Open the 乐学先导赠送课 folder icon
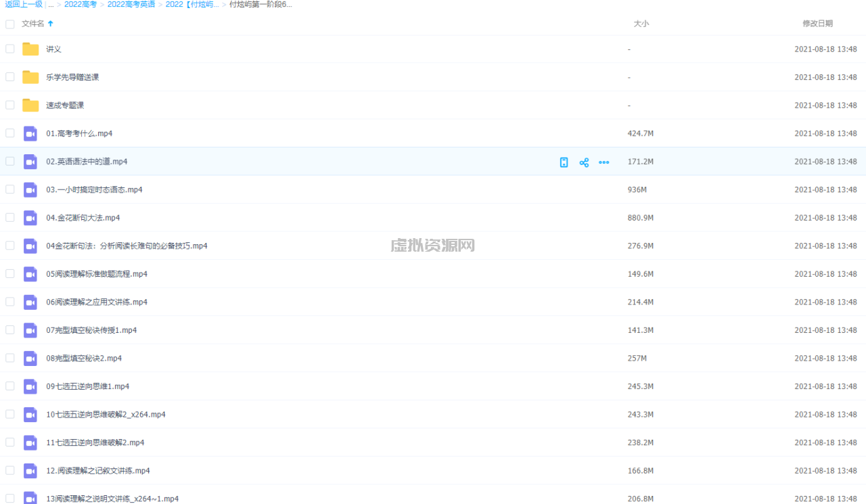This screenshot has width=866, height=504. coord(30,77)
